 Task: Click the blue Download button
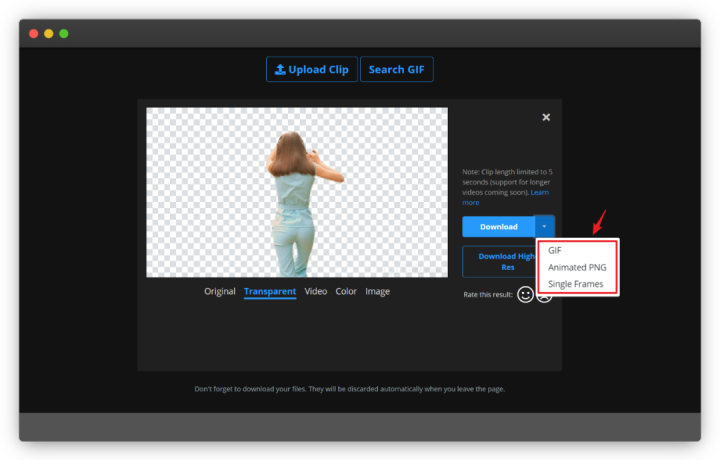point(498,227)
